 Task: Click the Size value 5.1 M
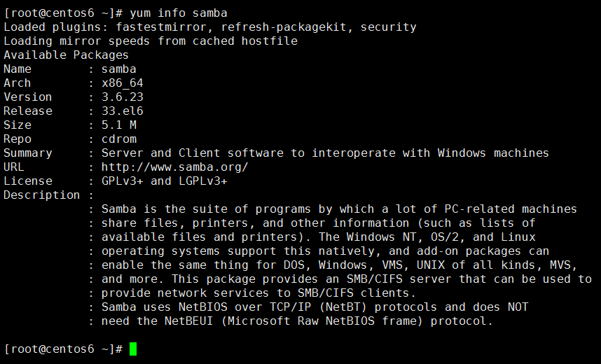pos(119,125)
